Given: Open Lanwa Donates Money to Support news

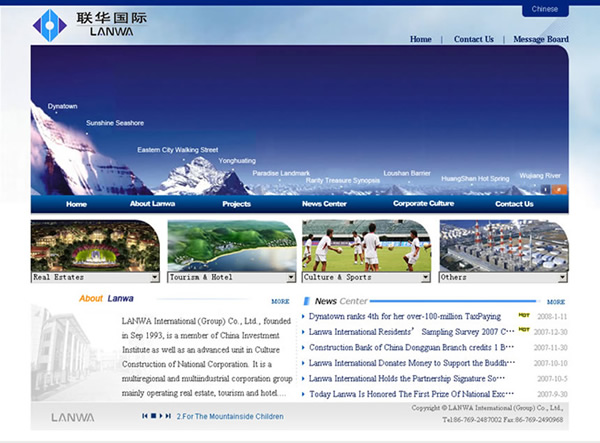Looking at the screenshot, I should coord(412,363).
